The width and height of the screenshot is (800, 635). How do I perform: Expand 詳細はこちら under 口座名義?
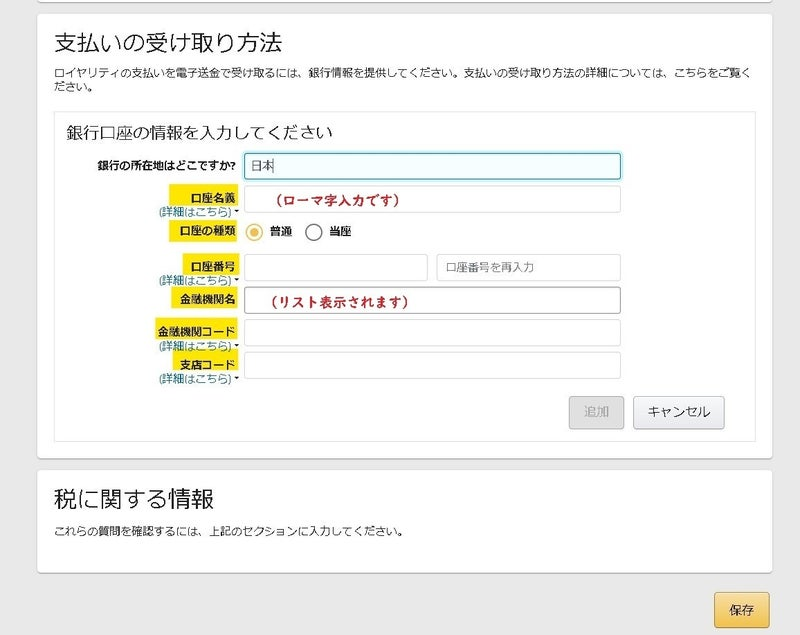pyautogui.click(x=198, y=212)
